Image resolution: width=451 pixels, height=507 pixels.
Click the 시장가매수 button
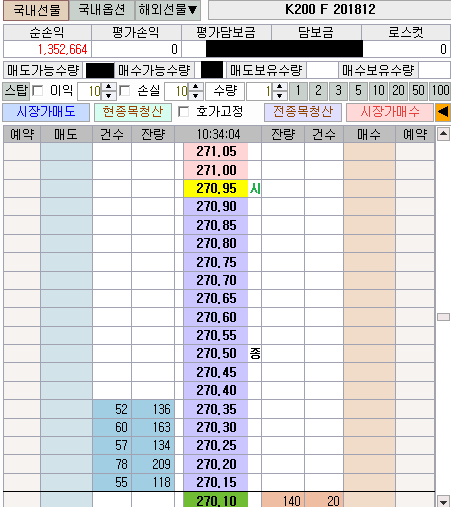click(x=390, y=112)
